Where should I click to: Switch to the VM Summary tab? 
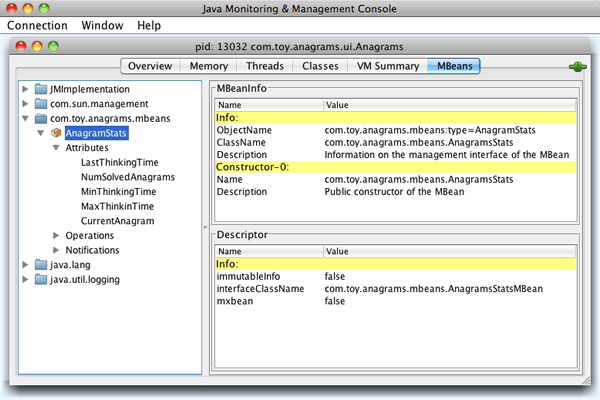point(385,66)
